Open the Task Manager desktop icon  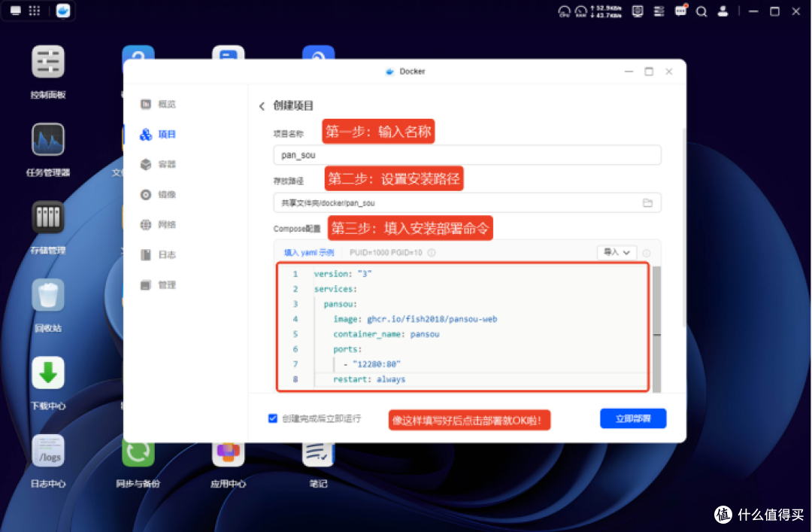pos(47,139)
